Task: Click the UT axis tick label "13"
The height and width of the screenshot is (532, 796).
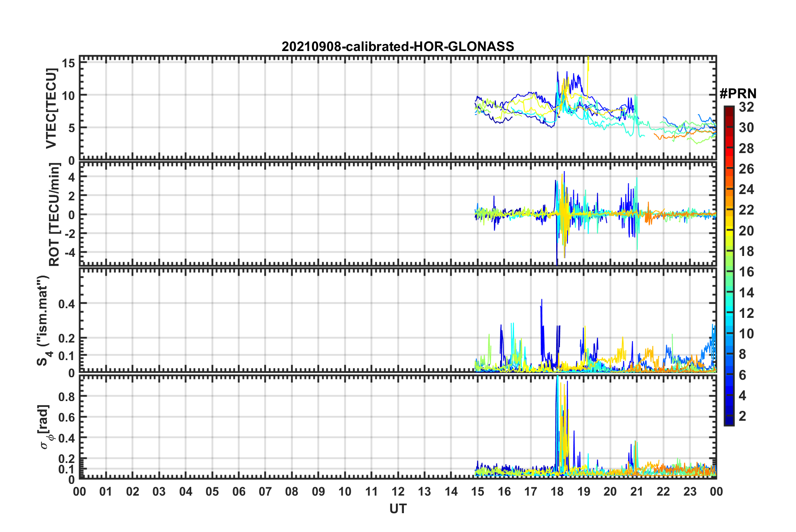Action: pos(424,491)
